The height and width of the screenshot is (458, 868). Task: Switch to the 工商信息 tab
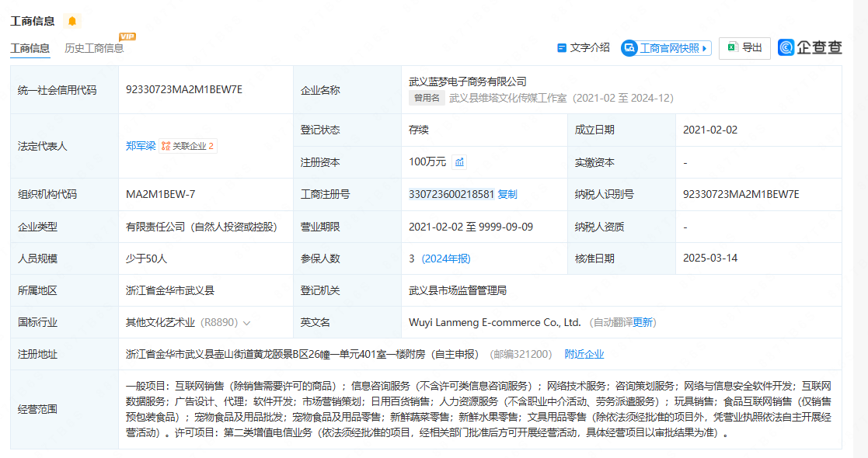pyautogui.click(x=30, y=48)
